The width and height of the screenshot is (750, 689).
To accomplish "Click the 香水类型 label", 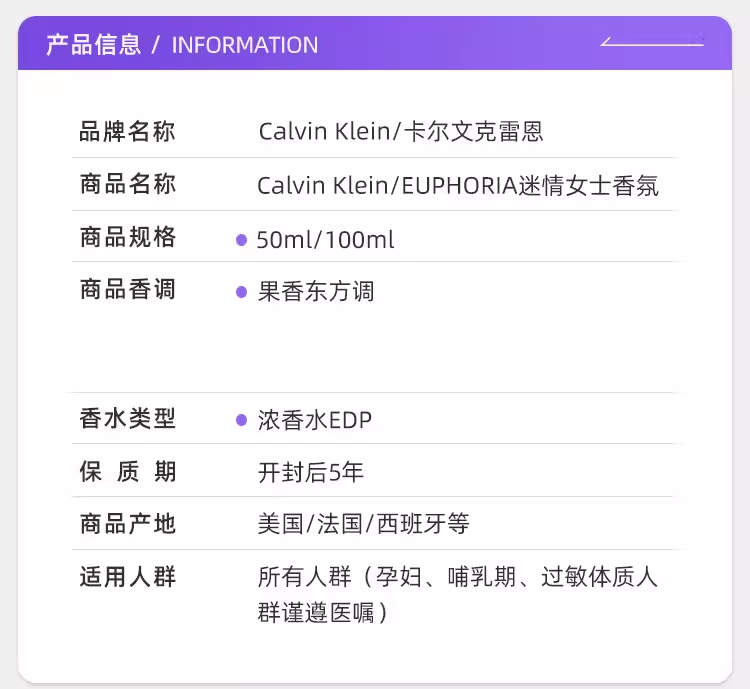I will click(127, 419).
